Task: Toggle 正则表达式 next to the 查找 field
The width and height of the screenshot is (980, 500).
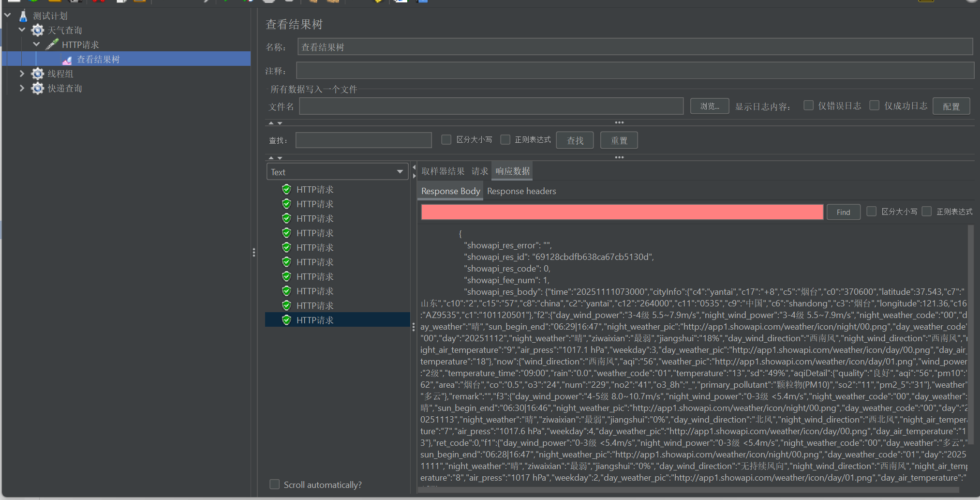Action: pos(505,139)
